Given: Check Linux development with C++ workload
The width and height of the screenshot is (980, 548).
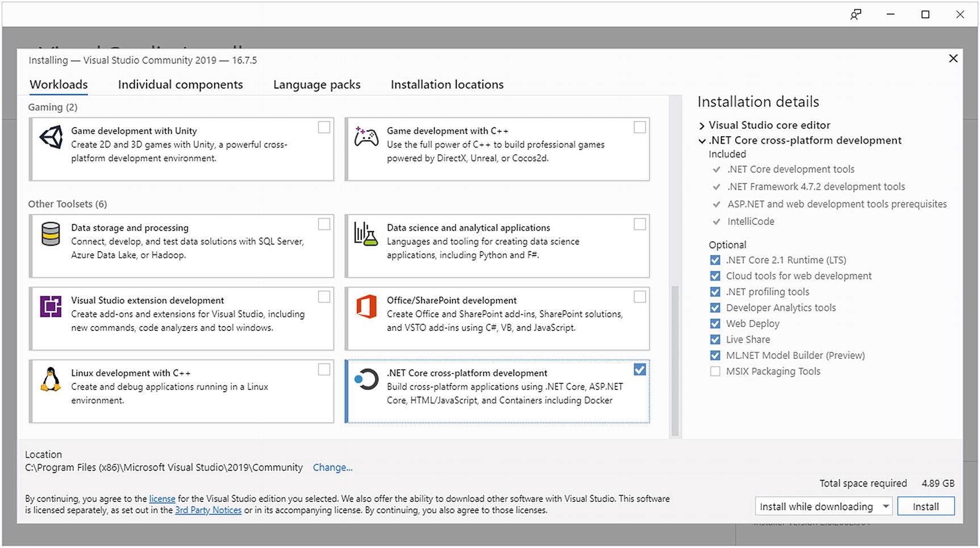Looking at the screenshot, I should pos(324,370).
